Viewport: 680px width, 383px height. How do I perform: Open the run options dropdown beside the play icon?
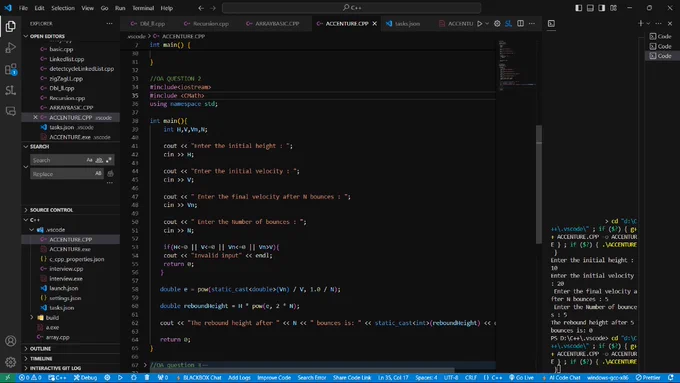[x=487, y=23]
